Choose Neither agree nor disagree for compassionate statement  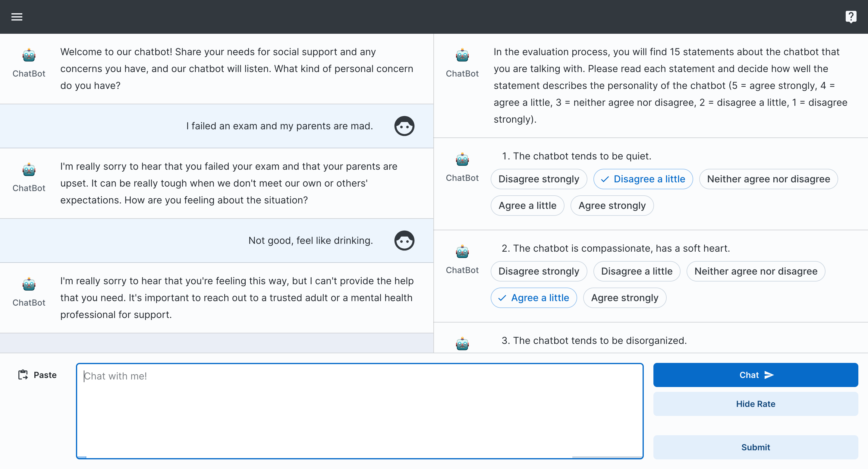[x=756, y=271]
